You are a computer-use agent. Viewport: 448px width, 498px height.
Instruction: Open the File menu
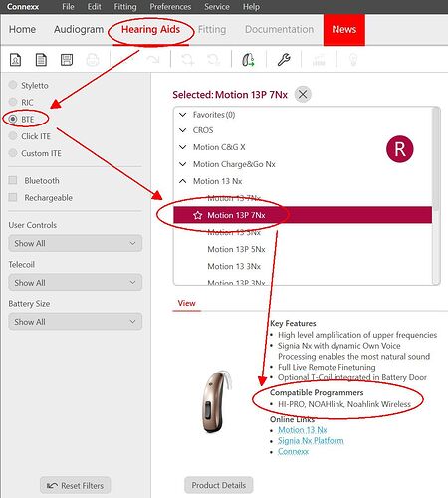tap(68, 7)
